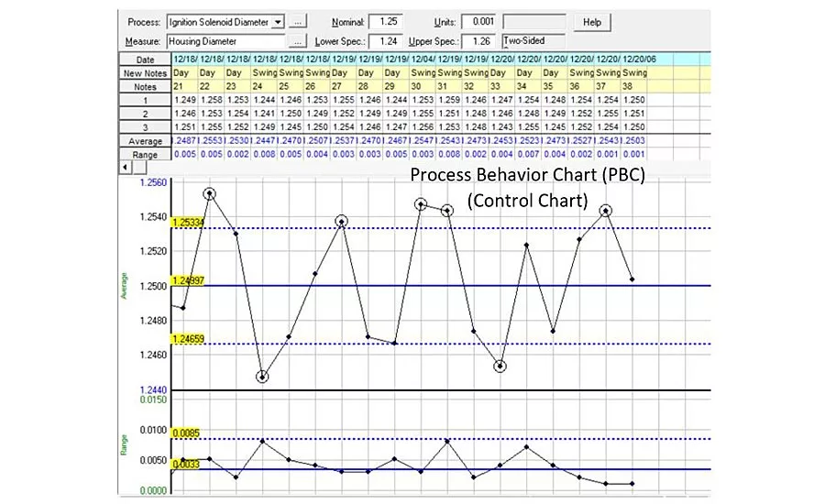Click the 12/20/06 date cell
Viewport: 825px width, 504px height.
[640, 59]
